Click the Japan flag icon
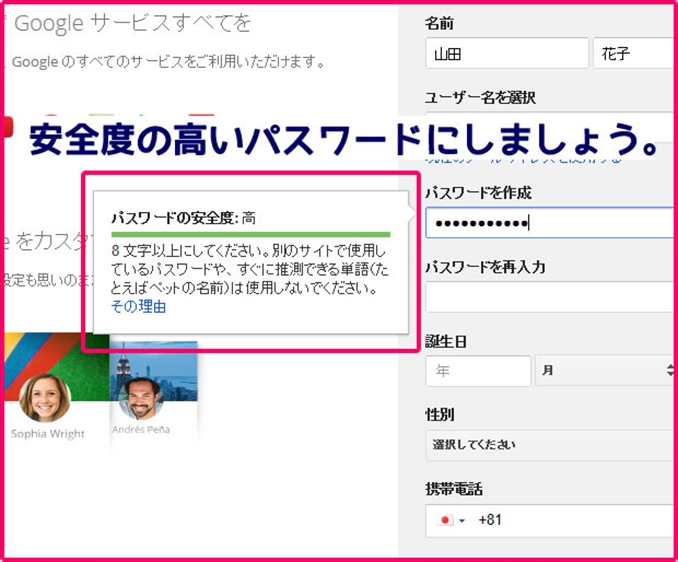Image resolution: width=678 pixels, height=562 pixels. (x=446, y=521)
